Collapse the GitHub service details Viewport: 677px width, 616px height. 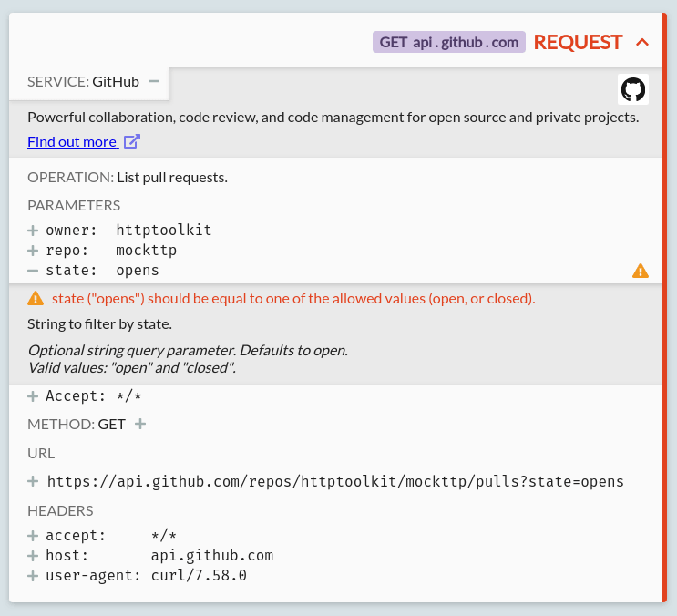point(154,81)
